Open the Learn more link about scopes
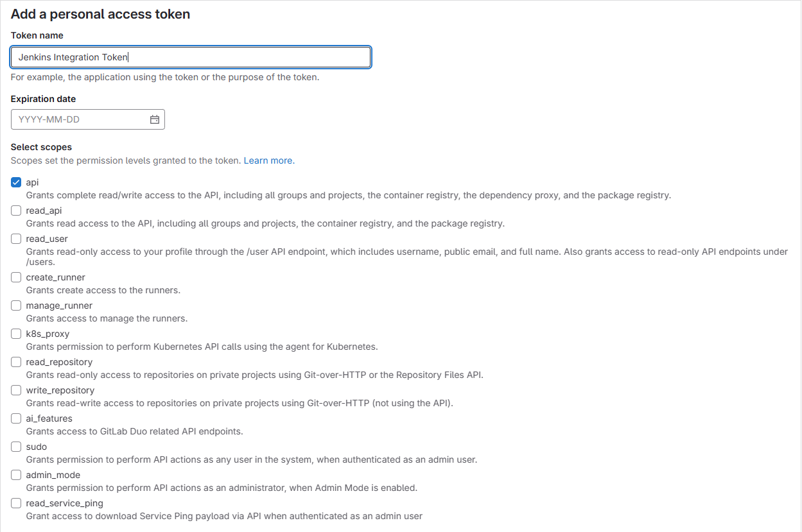Viewport: 802px width, 532px height. coord(268,160)
